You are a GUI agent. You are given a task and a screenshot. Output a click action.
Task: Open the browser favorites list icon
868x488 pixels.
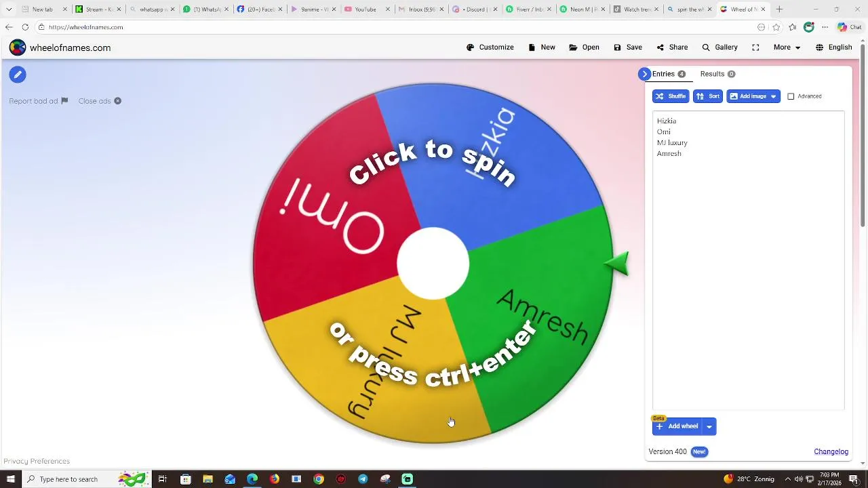coord(792,27)
